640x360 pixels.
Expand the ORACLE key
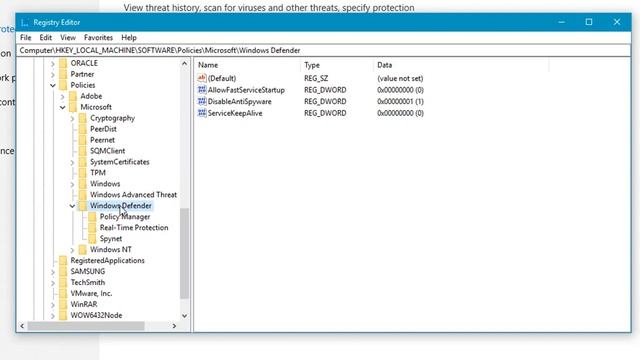(53, 64)
